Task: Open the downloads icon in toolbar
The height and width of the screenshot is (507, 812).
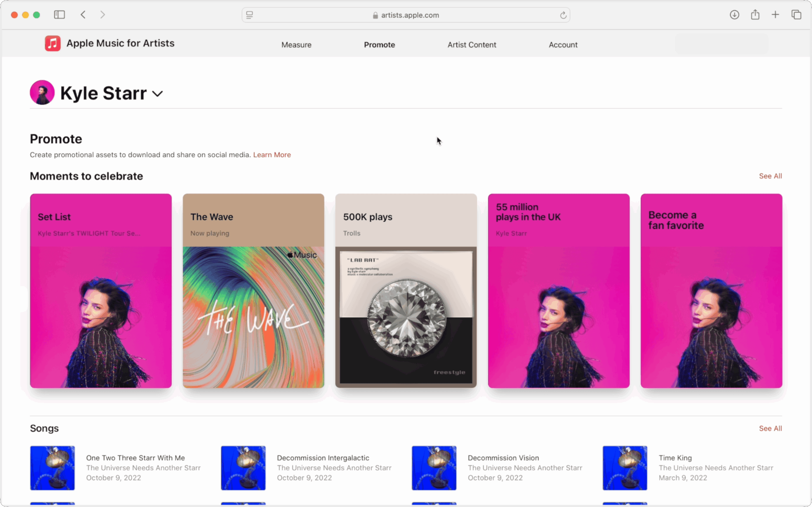Action: tap(735, 15)
